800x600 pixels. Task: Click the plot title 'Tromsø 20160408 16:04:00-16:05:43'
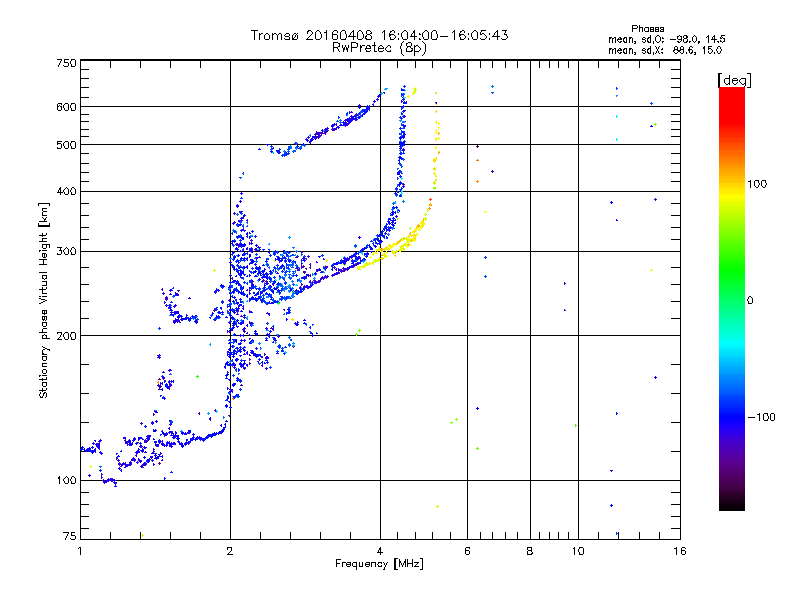pyautogui.click(x=379, y=35)
